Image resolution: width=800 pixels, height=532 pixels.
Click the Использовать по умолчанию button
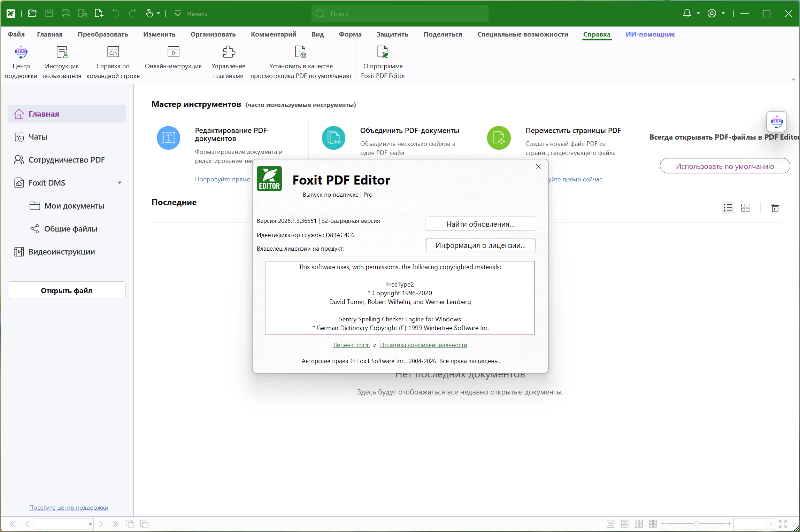725,166
